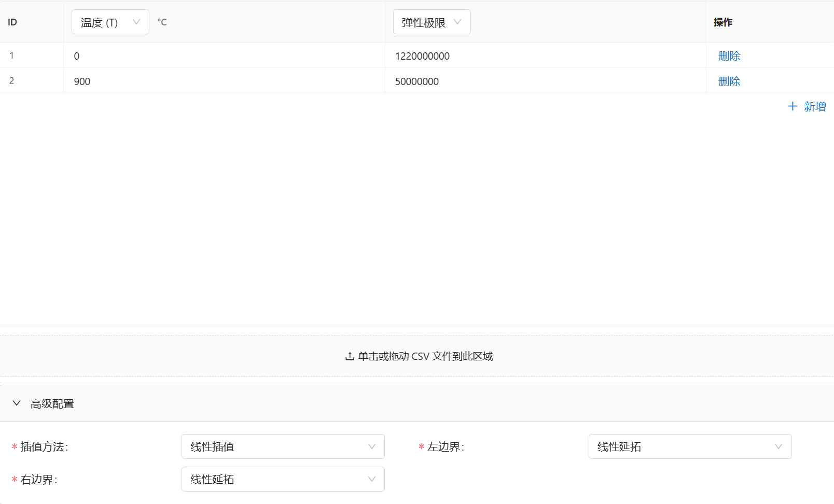The image size is (834, 504).
Task: Select temperature cell with value 900
Action: coord(224,81)
